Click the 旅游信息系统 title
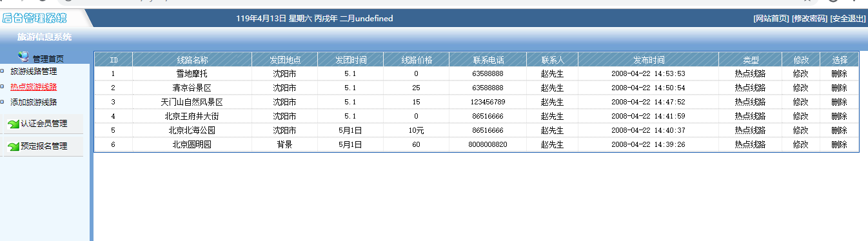 tap(44, 37)
